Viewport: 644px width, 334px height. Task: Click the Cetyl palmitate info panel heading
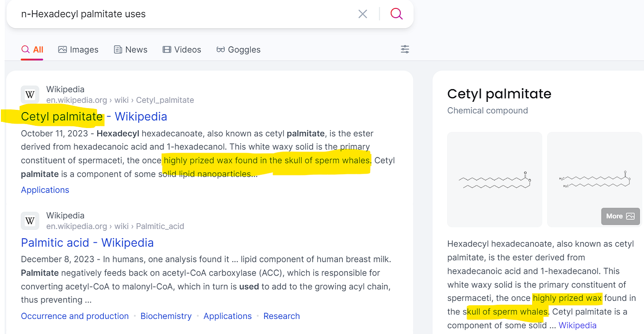point(499,94)
